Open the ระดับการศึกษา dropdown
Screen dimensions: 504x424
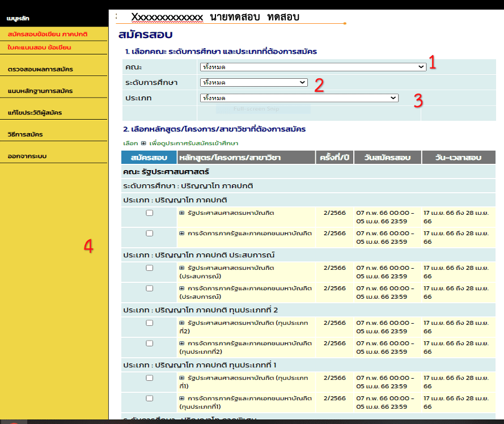coord(253,82)
